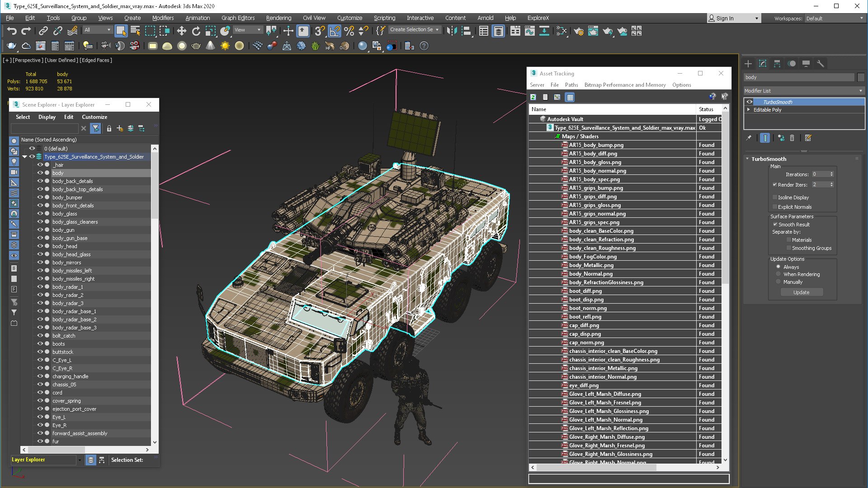Toggle visibility eye of boots layer
868x488 pixels.
click(40, 344)
